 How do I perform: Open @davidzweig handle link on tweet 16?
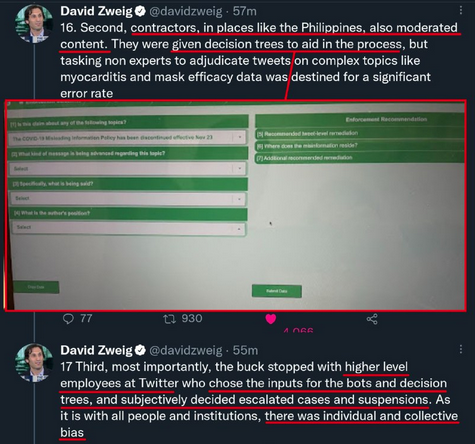pyautogui.click(x=186, y=11)
